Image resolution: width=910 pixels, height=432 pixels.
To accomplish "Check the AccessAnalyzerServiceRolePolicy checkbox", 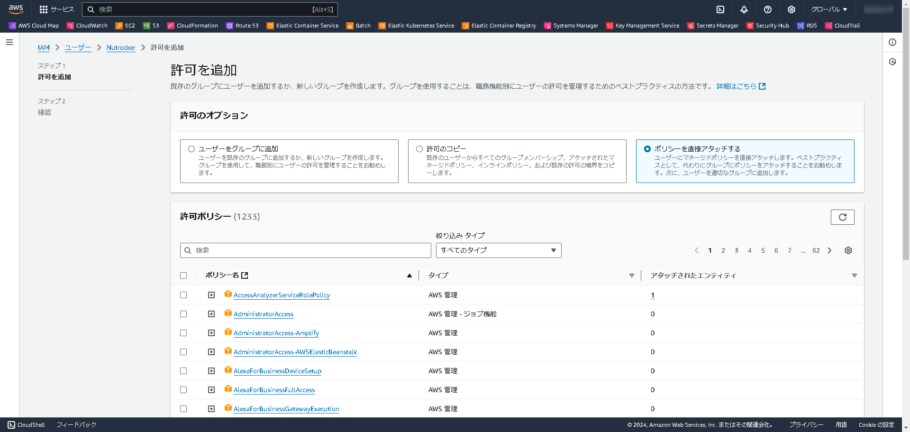I will 183,295.
